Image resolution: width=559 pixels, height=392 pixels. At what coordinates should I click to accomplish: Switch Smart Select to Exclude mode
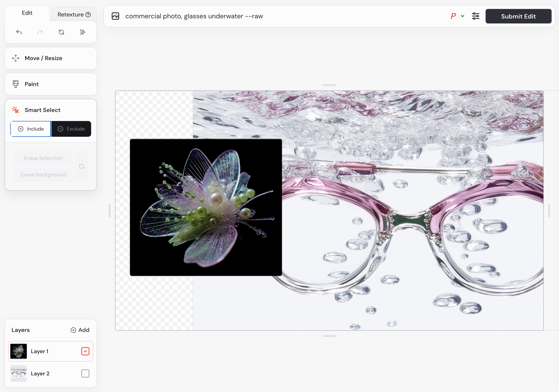pyautogui.click(x=71, y=129)
